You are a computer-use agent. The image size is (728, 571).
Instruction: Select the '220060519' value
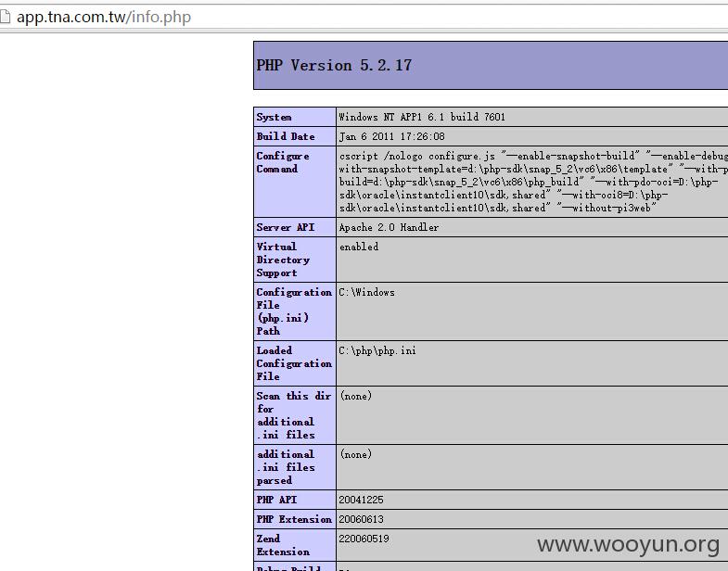tap(364, 539)
